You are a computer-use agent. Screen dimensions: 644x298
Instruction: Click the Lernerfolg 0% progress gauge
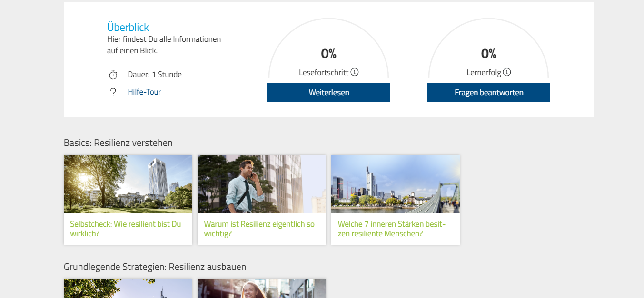point(488,48)
